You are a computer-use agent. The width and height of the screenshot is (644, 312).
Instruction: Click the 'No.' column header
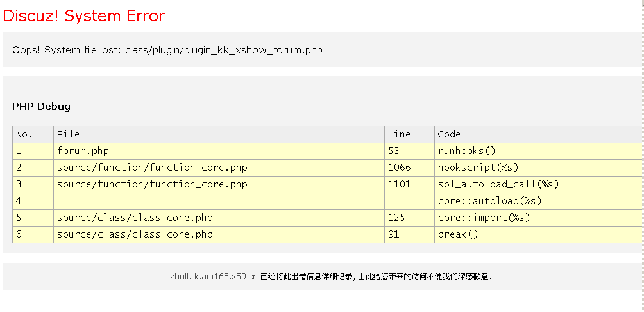tap(33, 134)
